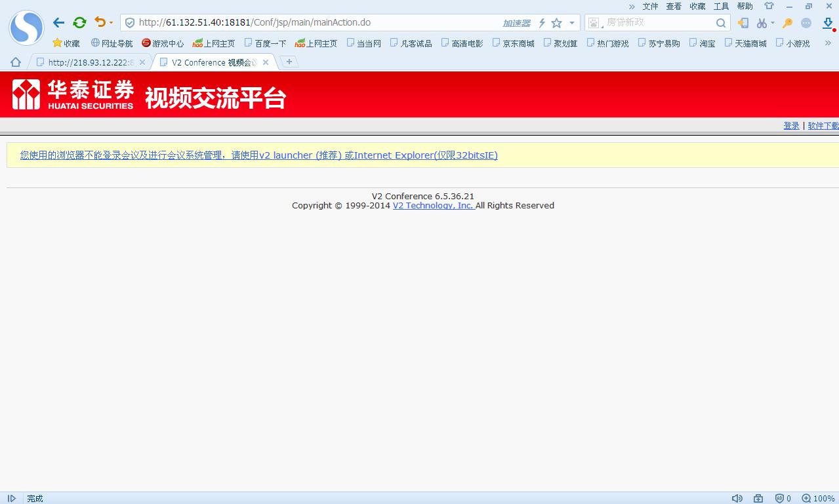Open the V2 Technology, Inc. link

click(433, 205)
